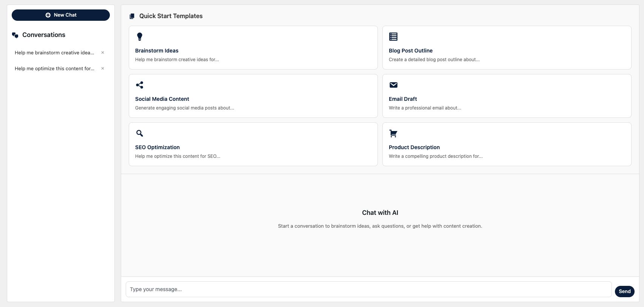Viewport: 644px width, 307px height.
Task: Focus the message input field
Action: point(368,289)
